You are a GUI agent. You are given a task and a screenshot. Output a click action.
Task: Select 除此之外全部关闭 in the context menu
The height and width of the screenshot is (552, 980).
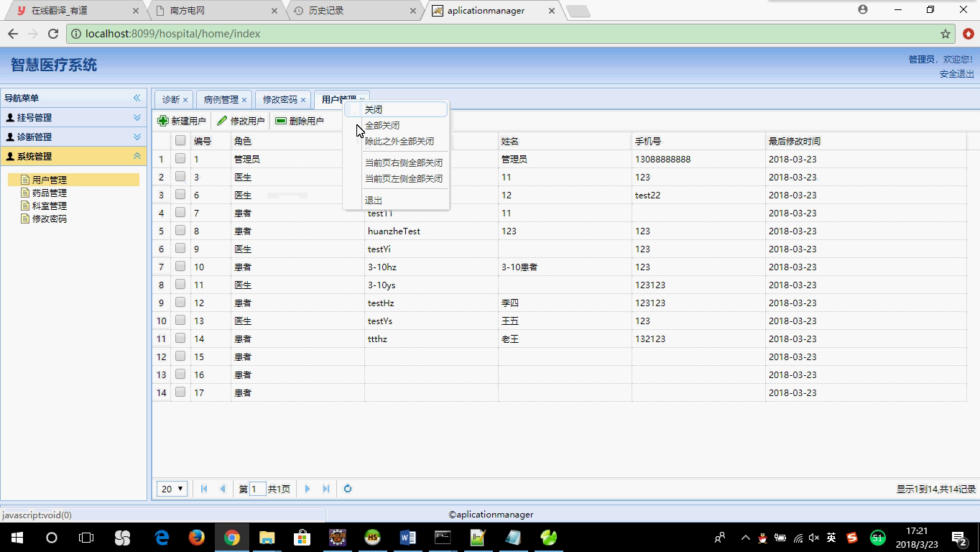point(396,141)
